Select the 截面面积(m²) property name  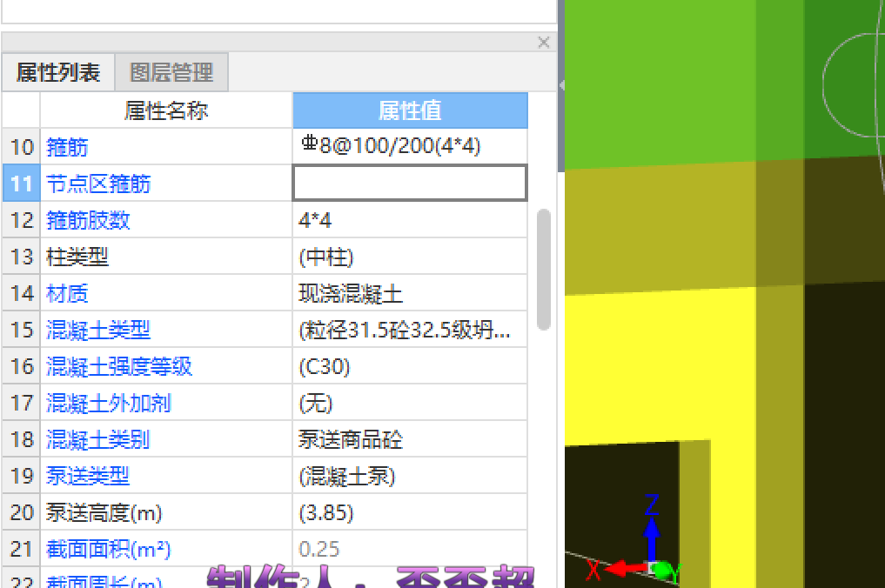tap(109, 549)
